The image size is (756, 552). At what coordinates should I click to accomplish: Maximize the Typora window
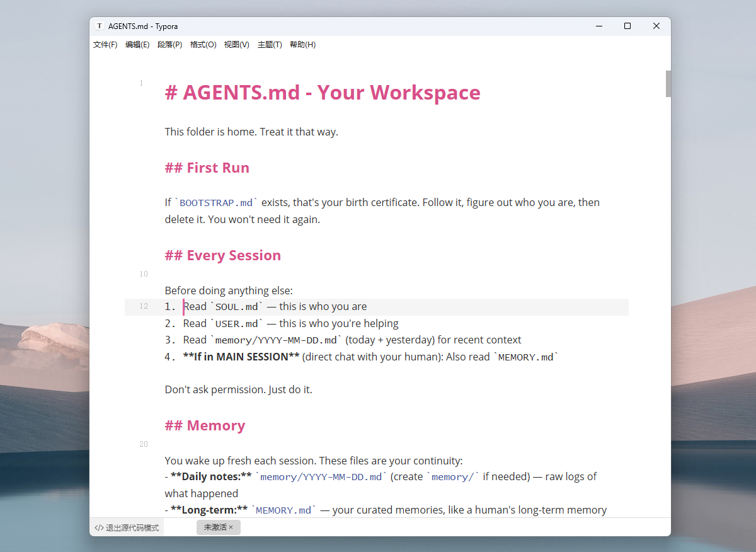point(627,26)
